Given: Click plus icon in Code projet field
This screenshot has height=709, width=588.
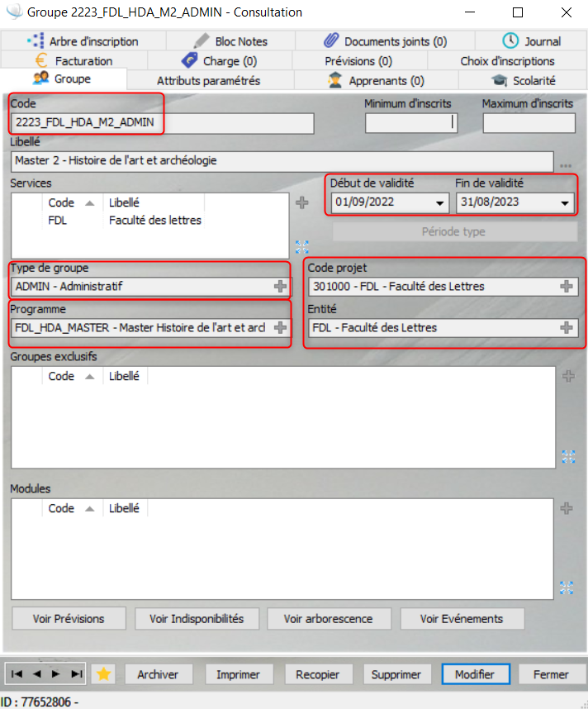Looking at the screenshot, I should pyautogui.click(x=567, y=287).
